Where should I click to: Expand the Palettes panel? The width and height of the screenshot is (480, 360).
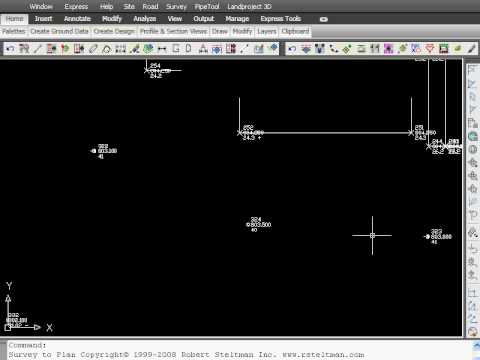click(x=14, y=31)
